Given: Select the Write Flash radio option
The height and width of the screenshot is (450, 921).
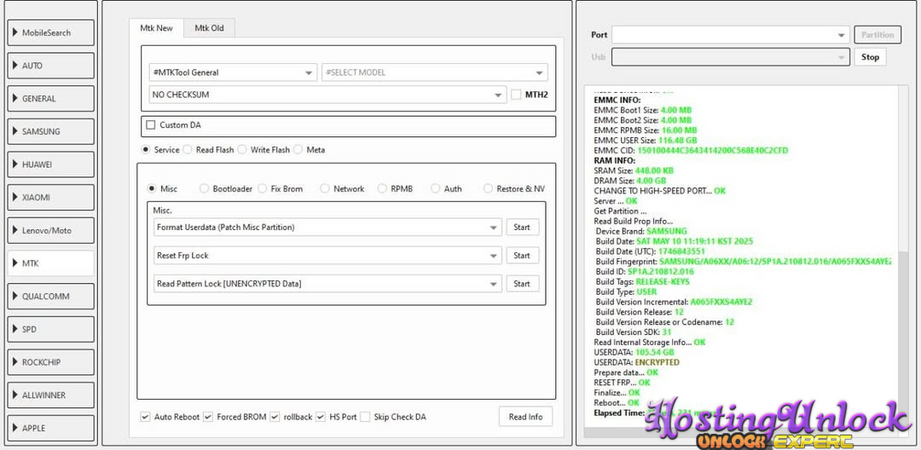Looking at the screenshot, I should coord(245,150).
